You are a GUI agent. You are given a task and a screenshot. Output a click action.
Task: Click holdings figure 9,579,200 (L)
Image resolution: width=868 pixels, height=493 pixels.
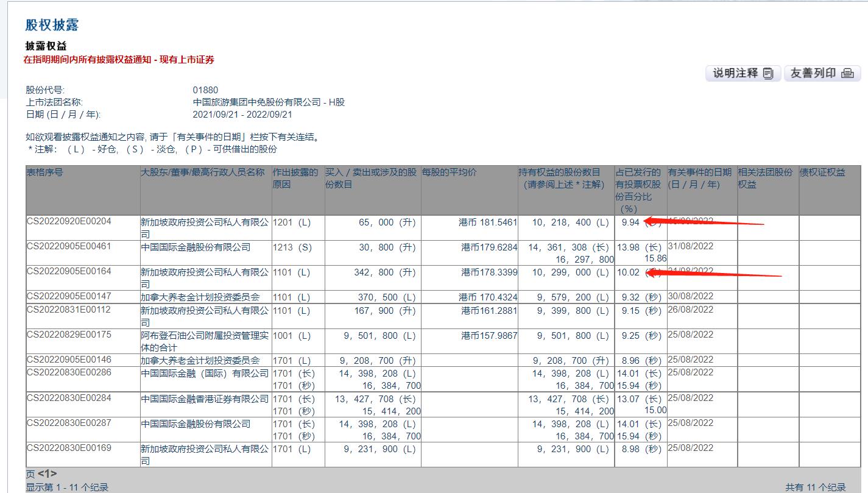click(x=573, y=297)
